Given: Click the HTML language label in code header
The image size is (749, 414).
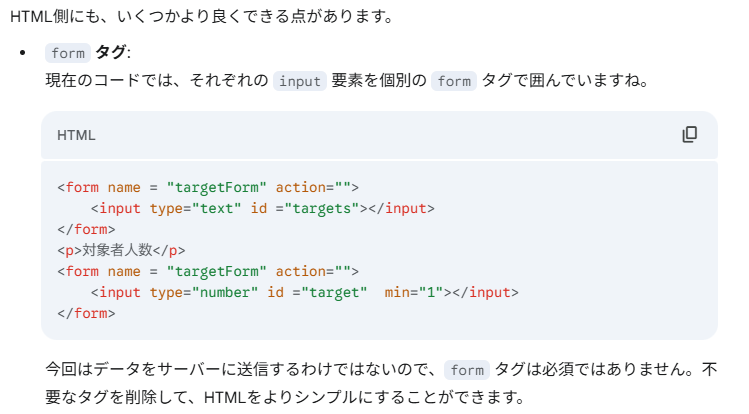Looking at the screenshot, I should click(76, 135).
